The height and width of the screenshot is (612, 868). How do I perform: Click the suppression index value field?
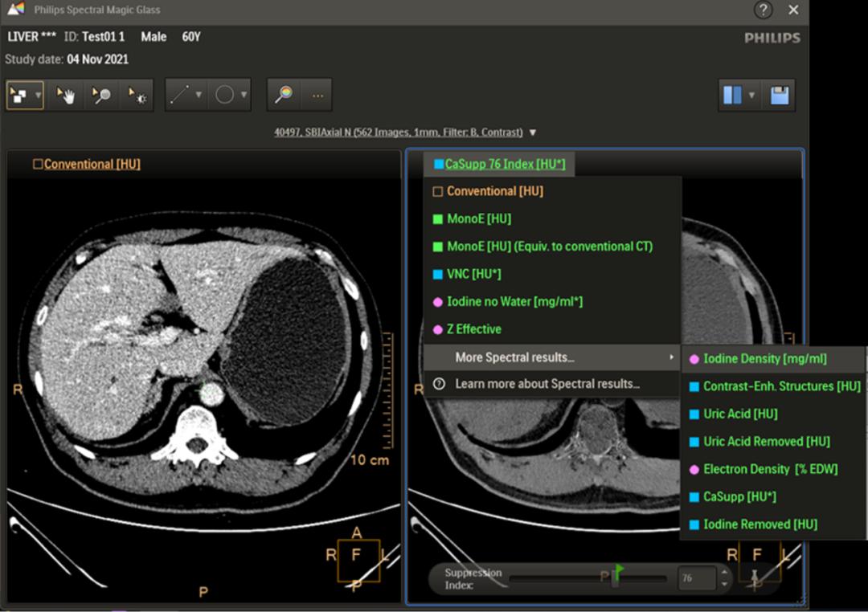pyautogui.click(x=694, y=578)
